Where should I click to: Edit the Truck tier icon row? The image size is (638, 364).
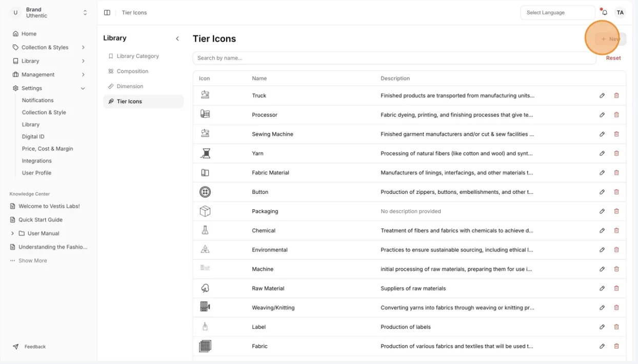602,95
